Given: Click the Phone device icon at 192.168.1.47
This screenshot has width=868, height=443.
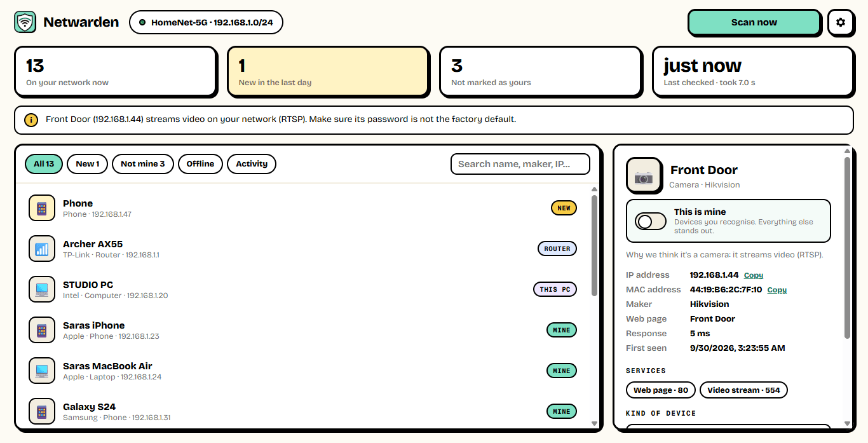Looking at the screenshot, I should 42,208.
